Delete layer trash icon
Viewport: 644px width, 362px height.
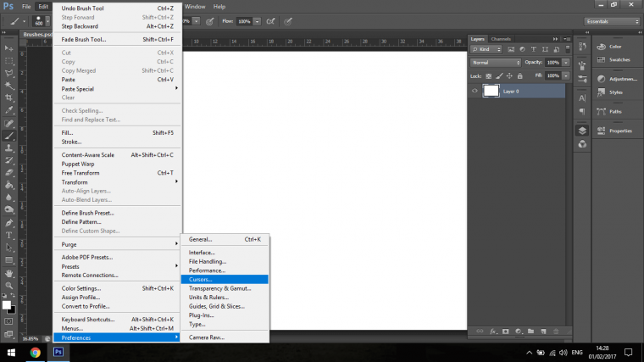pyautogui.click(x=556, y=331)
